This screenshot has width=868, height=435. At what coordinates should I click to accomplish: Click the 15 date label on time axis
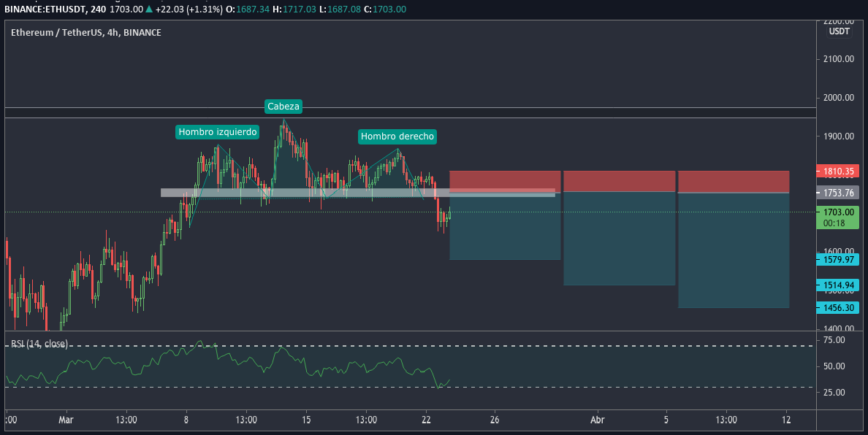click(x=306, y=420)
